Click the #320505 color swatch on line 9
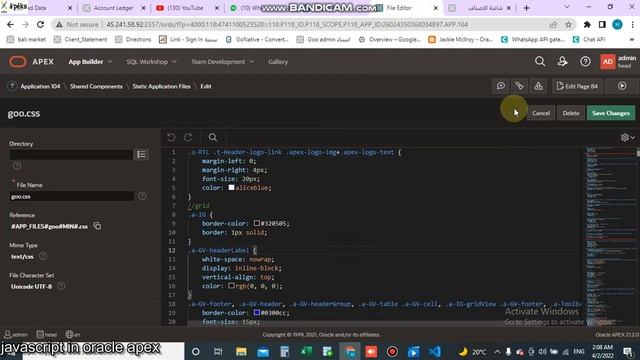640x360 pixels. 257,223
